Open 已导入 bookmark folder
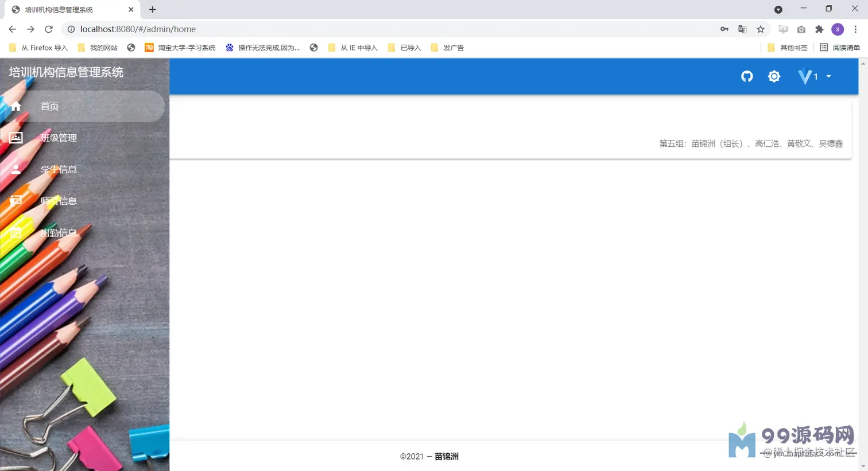Image resolution: width=868 pixels, height=471 pixels. coord(404,48)
